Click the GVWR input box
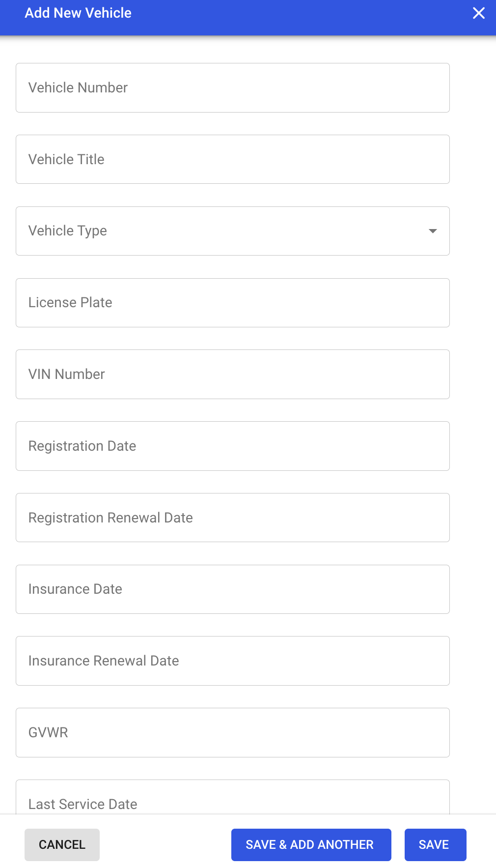Image resolution: width=496 pixels, height=868 pixels. point(233,732)
